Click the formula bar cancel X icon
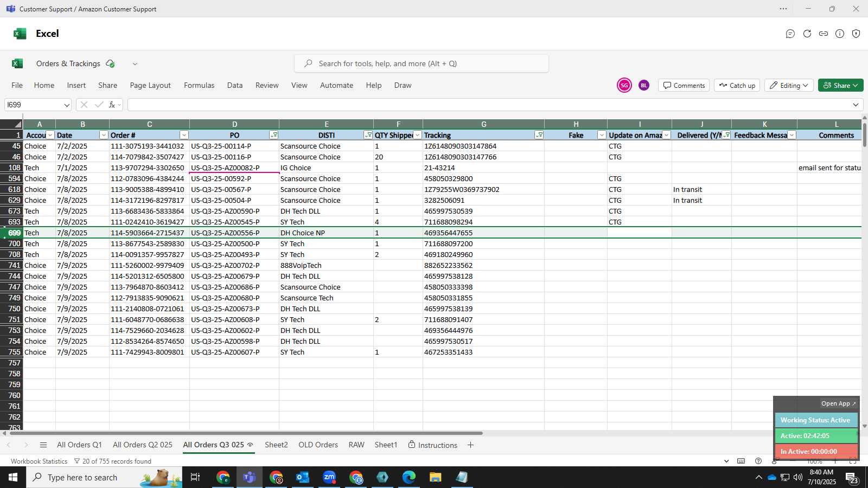Viewport: 868px width, 488px height. tap(84, 105)
